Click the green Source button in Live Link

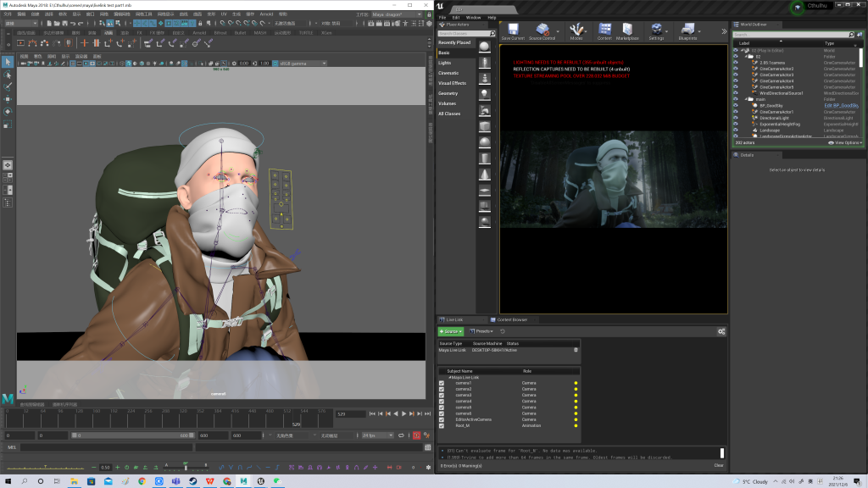[x=451, y=331]
